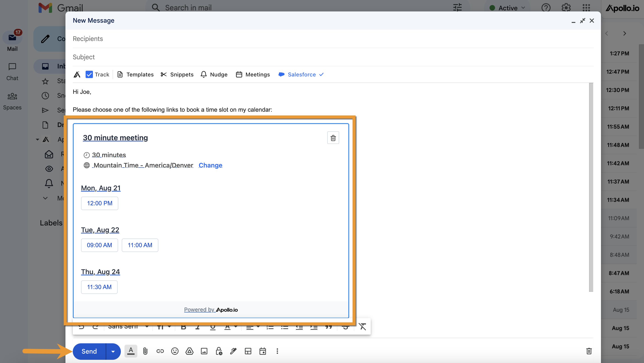Viewport: 644px width, 363px height.
Task: Click the Recipients field
Action: point(333,39)
